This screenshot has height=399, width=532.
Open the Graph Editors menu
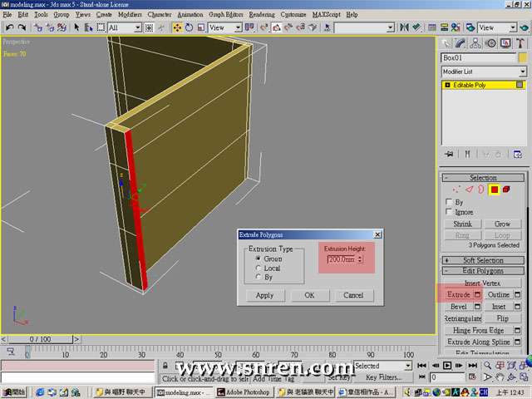[225, 14]
